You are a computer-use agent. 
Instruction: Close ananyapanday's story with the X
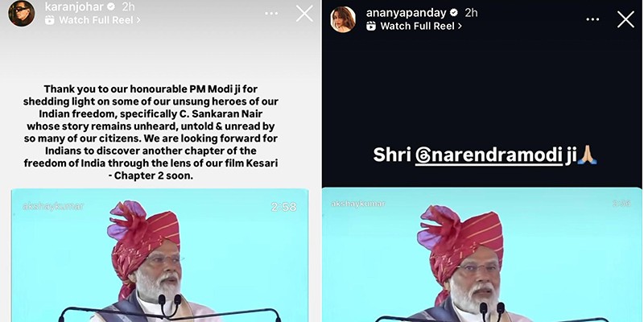click(x=625, y=19)
